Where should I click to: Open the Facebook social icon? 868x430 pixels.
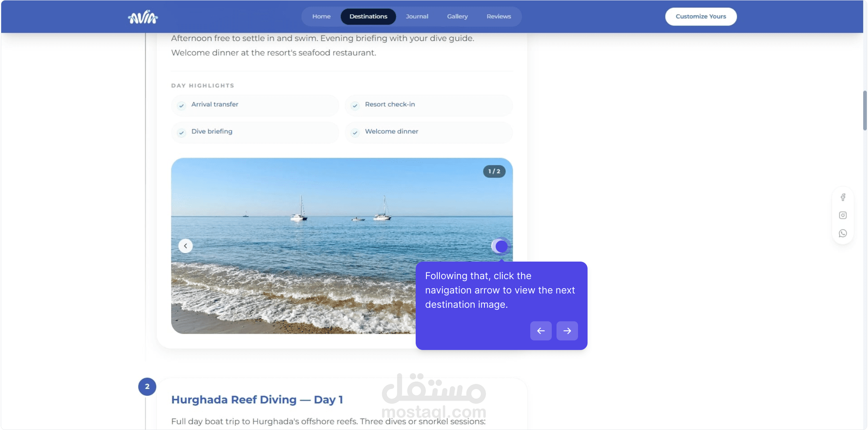coord(843,197)
